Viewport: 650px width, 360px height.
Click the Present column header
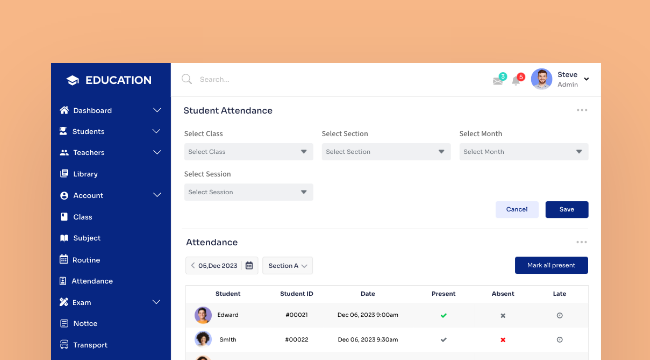(x=443, y=294)
